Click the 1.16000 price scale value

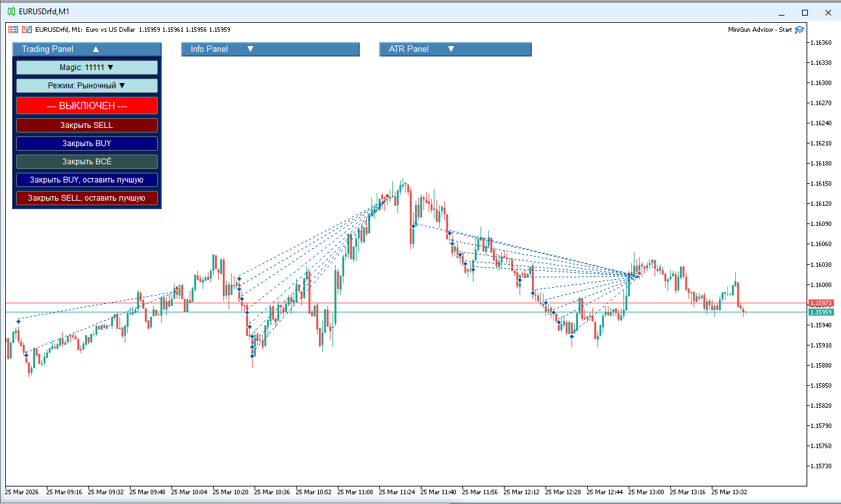point(822,284)
